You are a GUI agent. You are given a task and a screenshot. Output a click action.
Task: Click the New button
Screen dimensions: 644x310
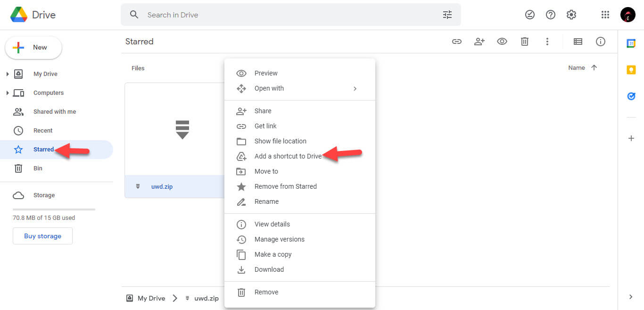click(x=33, y=48)
